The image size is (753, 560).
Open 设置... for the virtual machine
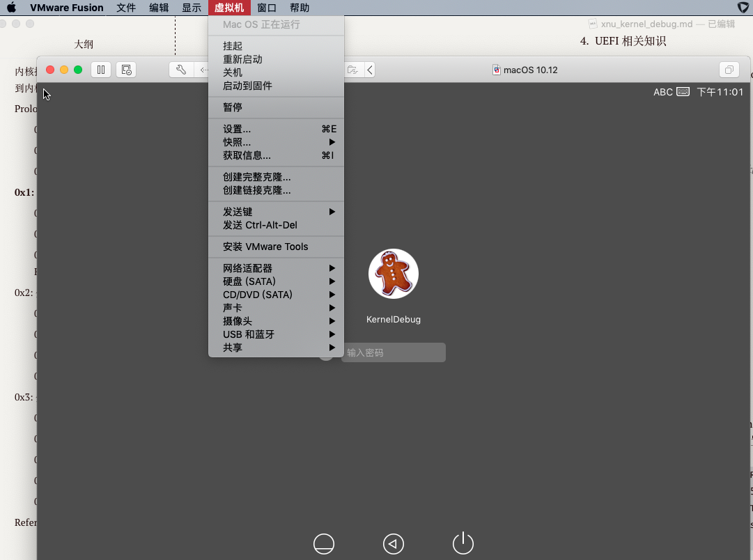tap(276, 129)
